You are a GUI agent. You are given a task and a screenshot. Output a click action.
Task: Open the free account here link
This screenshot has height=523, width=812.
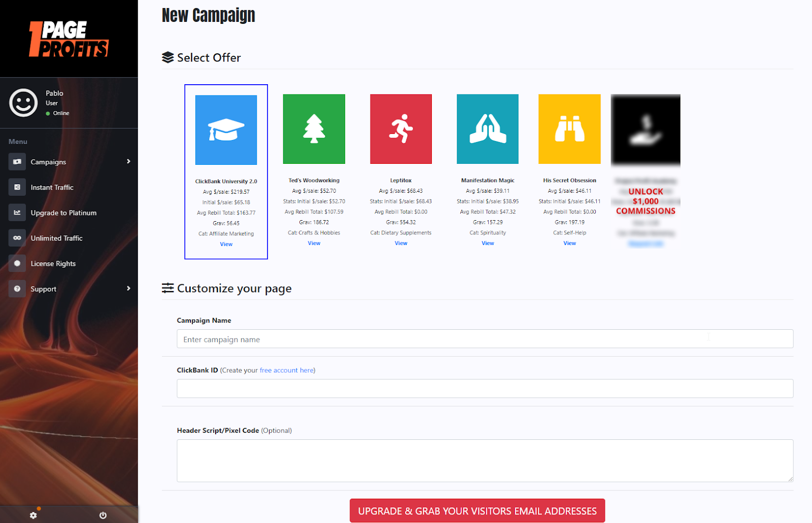tap(287, 370)
